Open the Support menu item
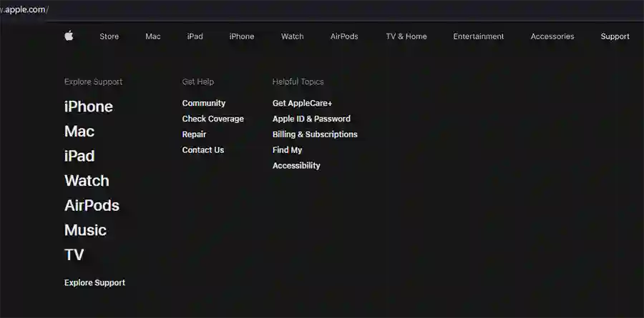The width and height of the screenshot is (644, 318). pos(615,36)
